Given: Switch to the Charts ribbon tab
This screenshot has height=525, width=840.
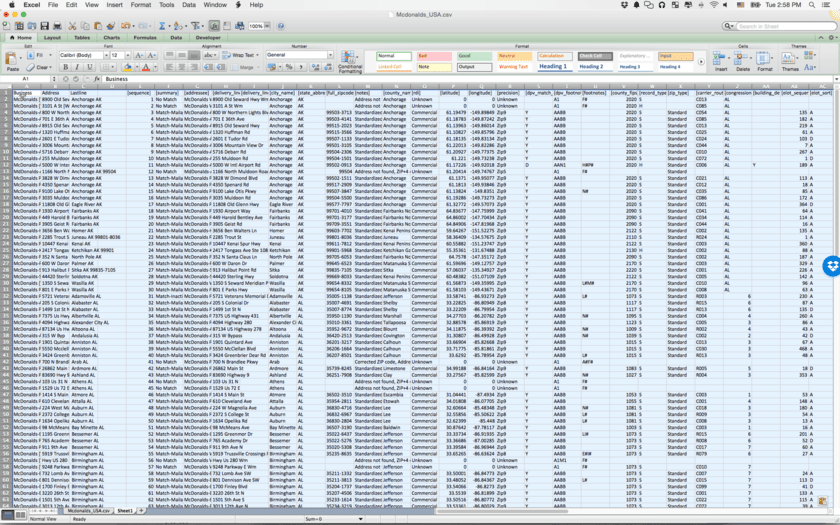Looking at the screenshot, I should pyautogui.click(x=111, y=38).
